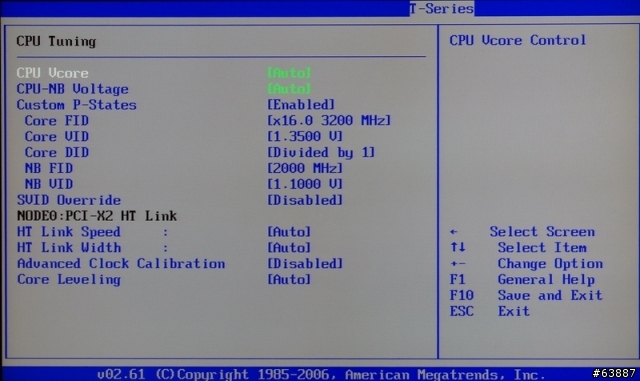Click the up-down arrows key icon
The image size is (640, 381).
pos(458,247)
